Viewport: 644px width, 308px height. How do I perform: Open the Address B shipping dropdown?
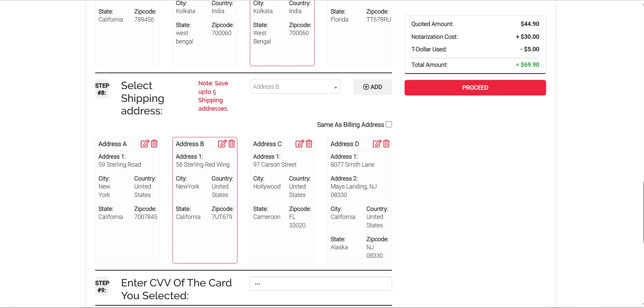coord(295,87)
